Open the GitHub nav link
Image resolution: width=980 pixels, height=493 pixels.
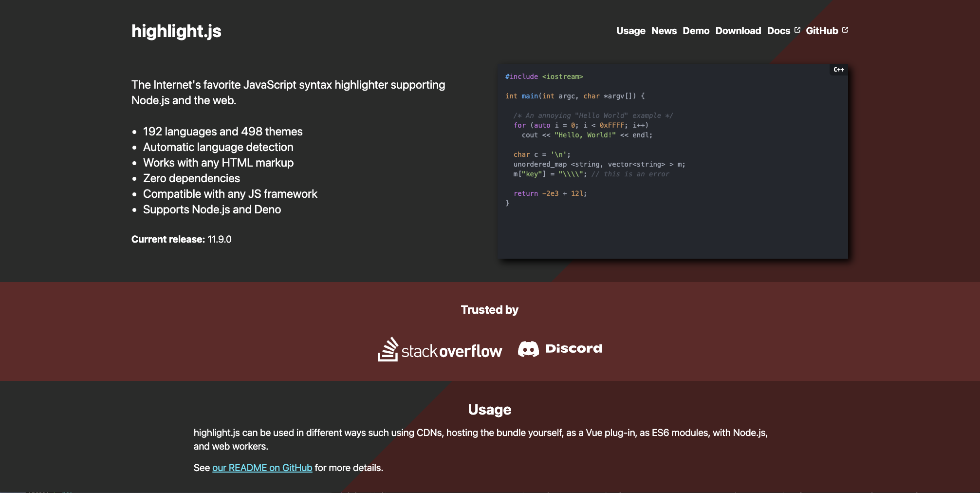[x=822, y=31]
